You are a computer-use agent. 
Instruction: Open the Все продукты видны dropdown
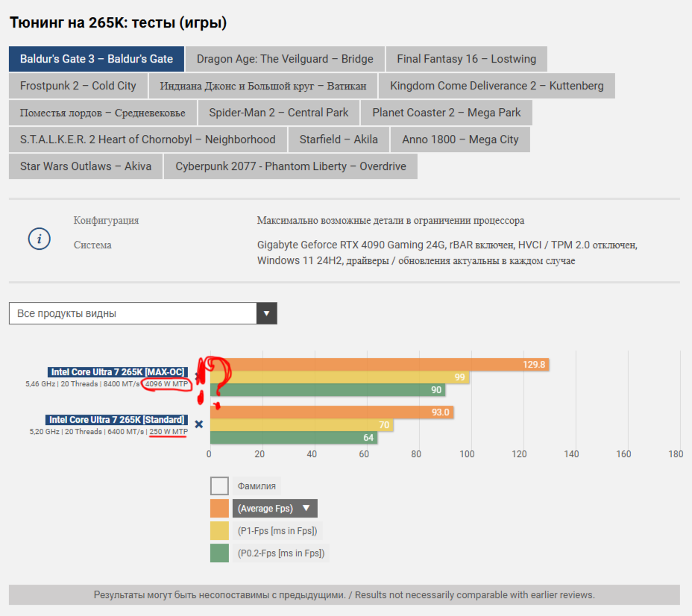[143, 313]
